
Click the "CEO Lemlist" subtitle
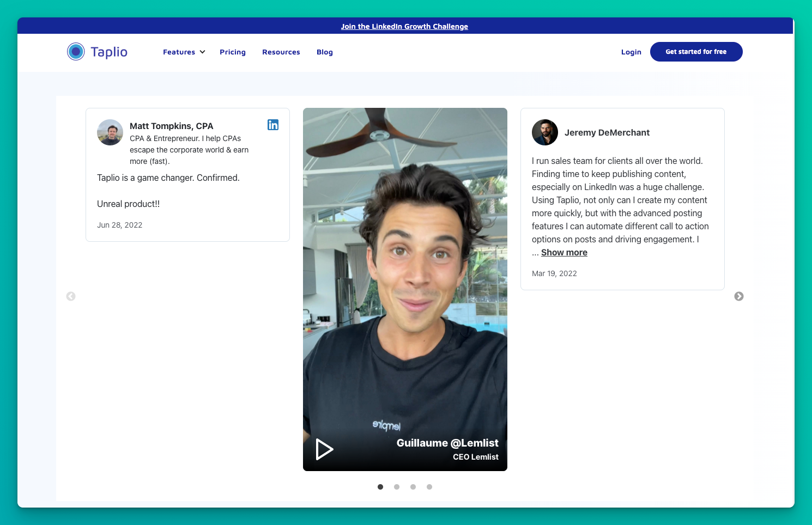[x=476, y=457]
